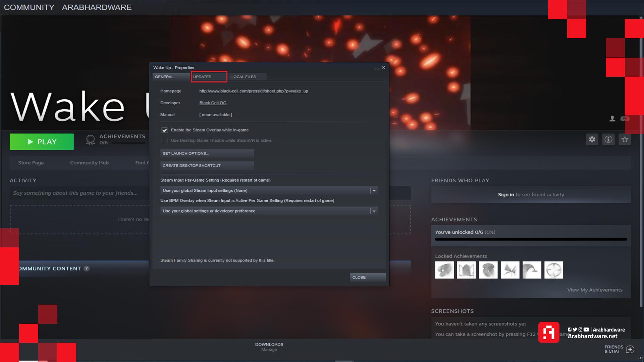This screenshot has height=362, width=644.
Task: Click Create Desktop Shortcut button
Action: (x=207, y=166)
